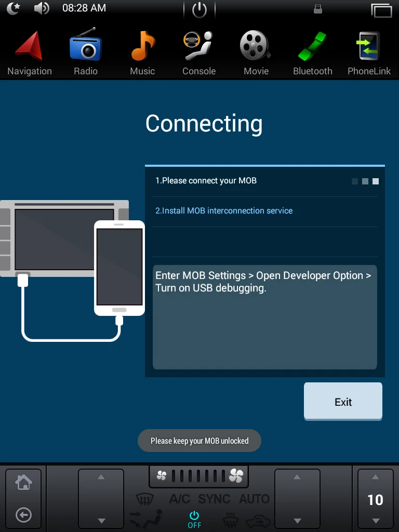Click the Connecting heading

[x=204, y=124]
